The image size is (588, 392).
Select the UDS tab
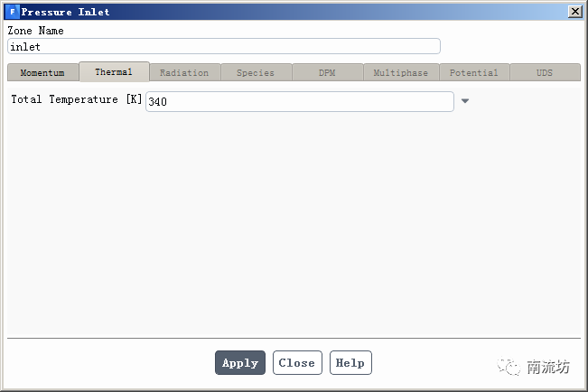pyautogui.click(x=545, y=72)
